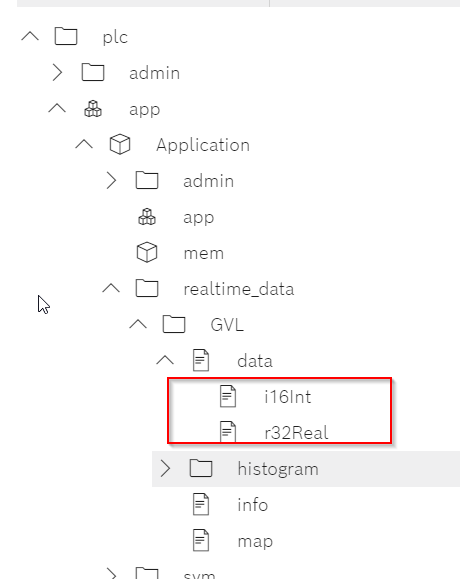Viewport: 460px width, 579px height.
Task: Select the histogram tree item label
Action: tap(278, 469)
